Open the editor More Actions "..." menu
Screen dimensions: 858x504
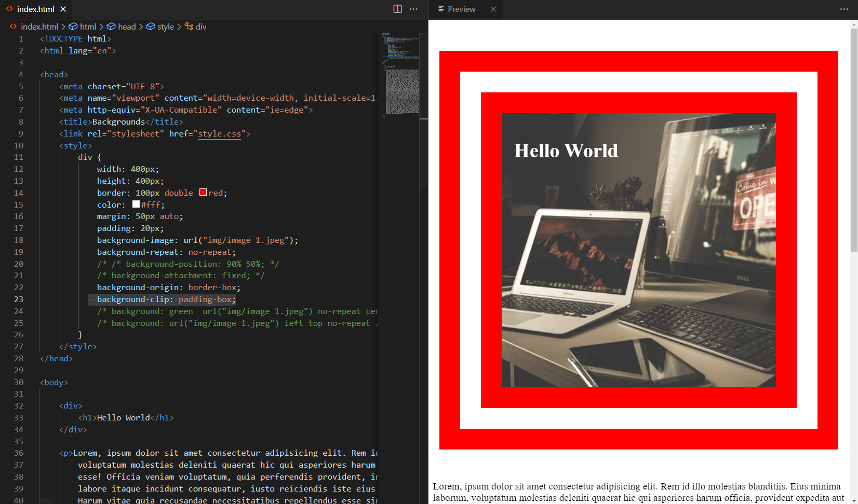click(414, 9)
